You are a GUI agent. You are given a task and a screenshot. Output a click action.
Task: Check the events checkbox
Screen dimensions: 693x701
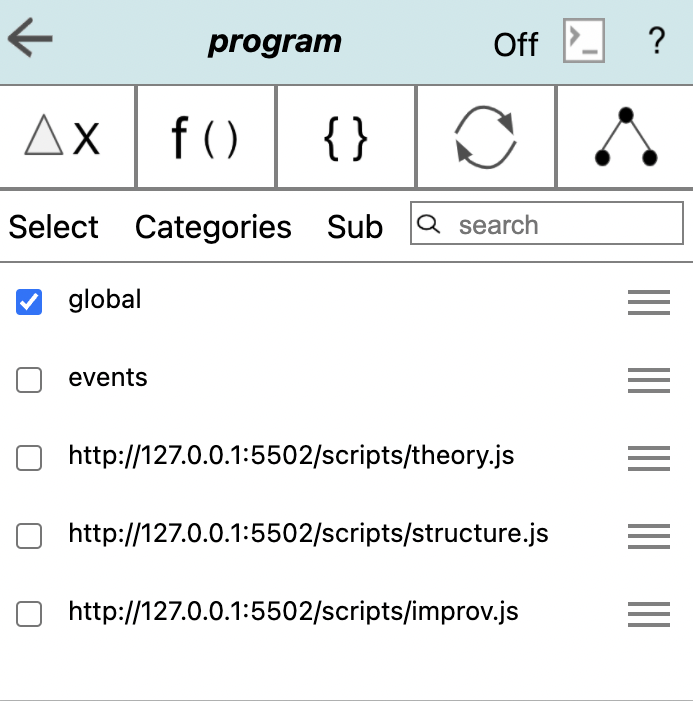[29, 380]
